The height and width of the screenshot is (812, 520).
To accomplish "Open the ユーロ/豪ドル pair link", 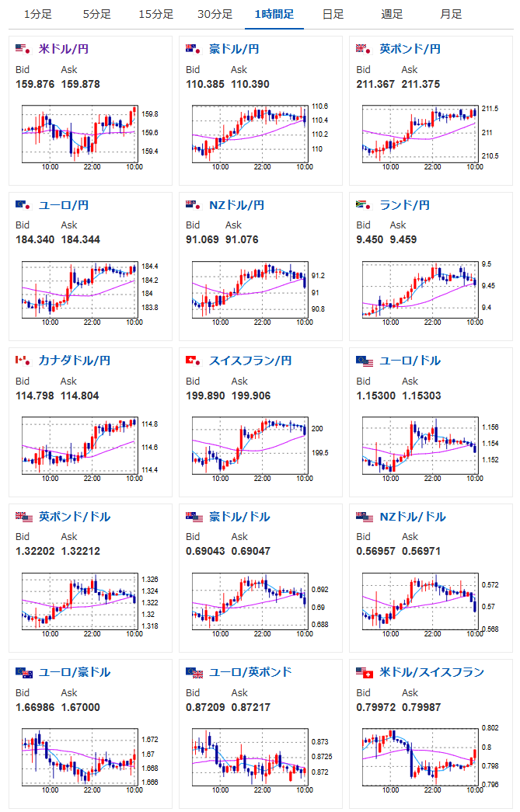I will pos(74,672).
